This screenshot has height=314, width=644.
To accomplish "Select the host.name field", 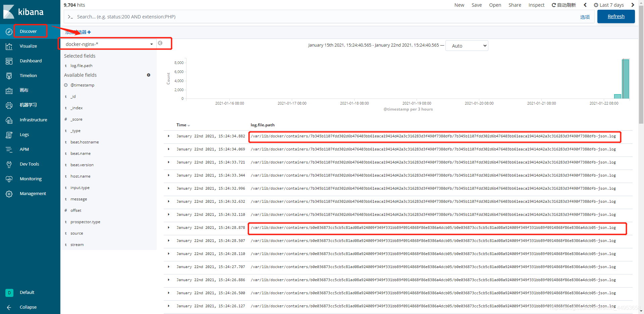I will [x=80, y=176].
